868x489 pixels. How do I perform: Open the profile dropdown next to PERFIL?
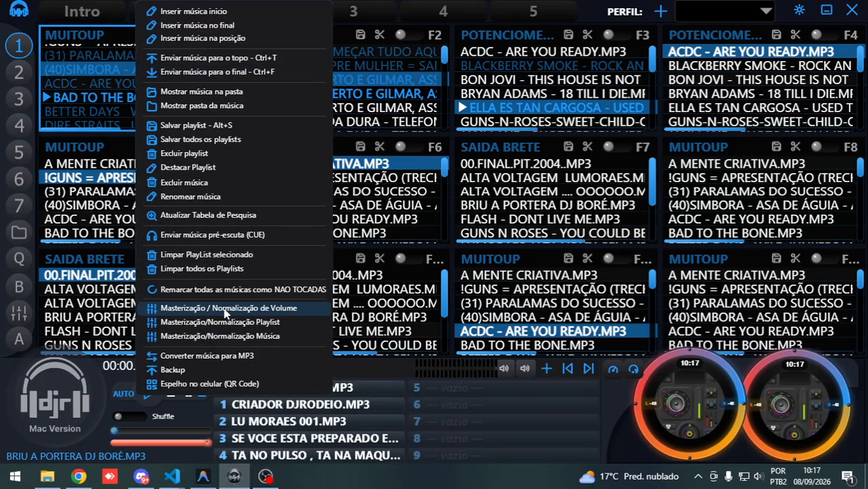pos(726,11)
